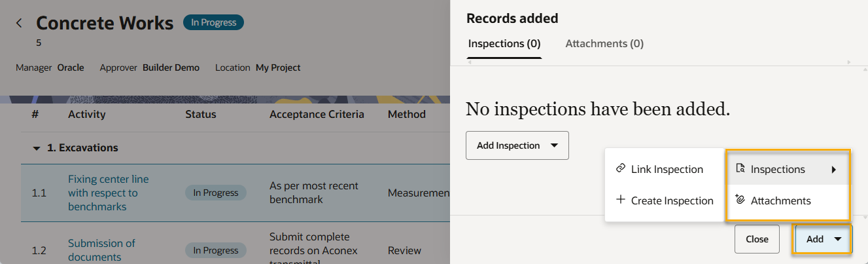Choose Link Inspection from the submenu
This screenshot has width=868, height=264.
(x=667, y=169)
